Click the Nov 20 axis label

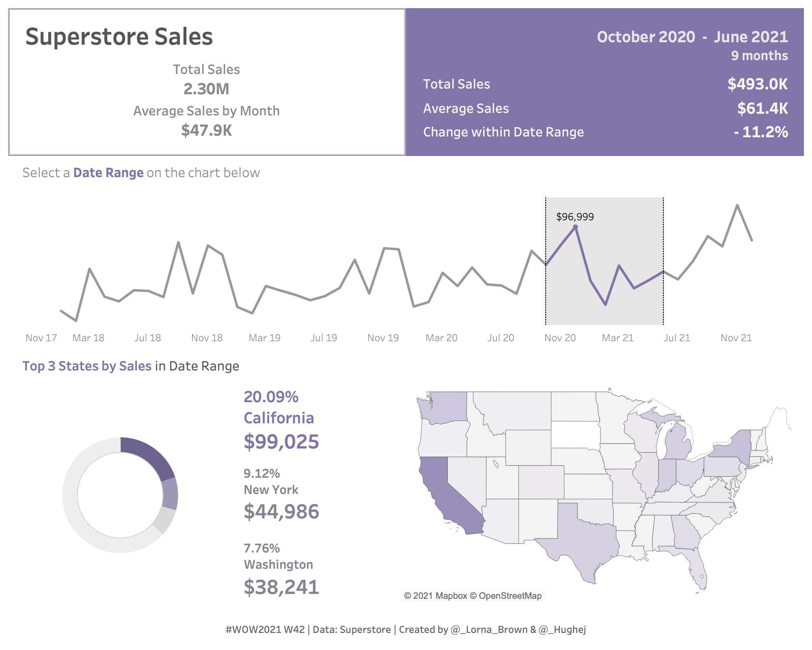tap(560, 338)
